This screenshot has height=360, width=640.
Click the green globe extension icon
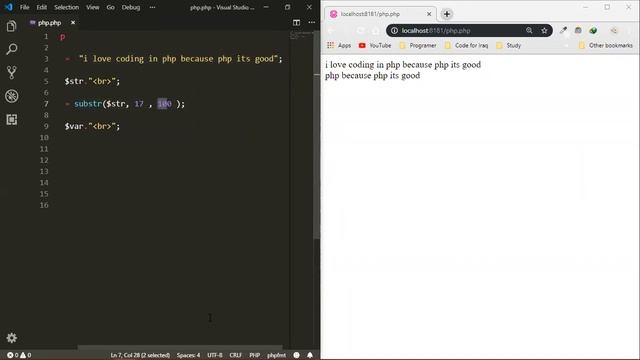coord(593,30)
